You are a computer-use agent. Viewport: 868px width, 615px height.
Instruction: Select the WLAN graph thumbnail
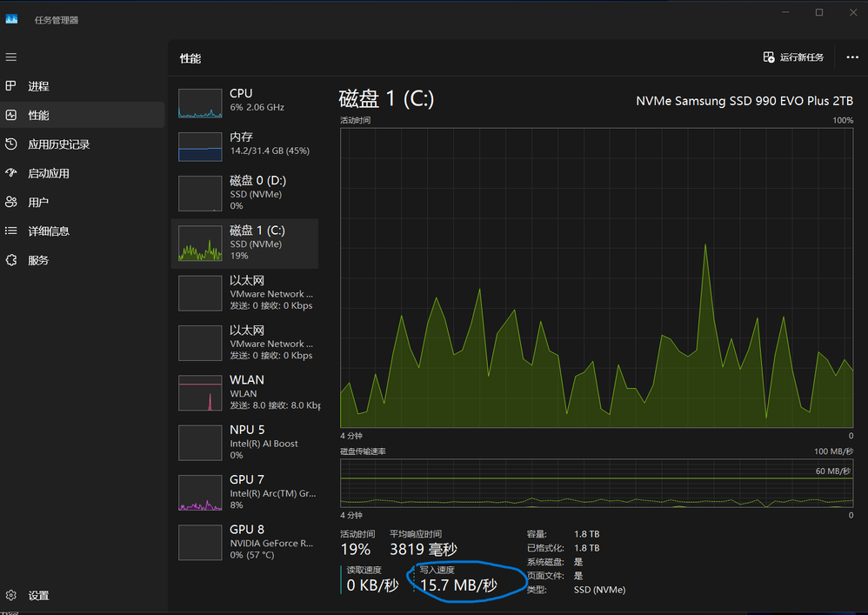point(200,393)
